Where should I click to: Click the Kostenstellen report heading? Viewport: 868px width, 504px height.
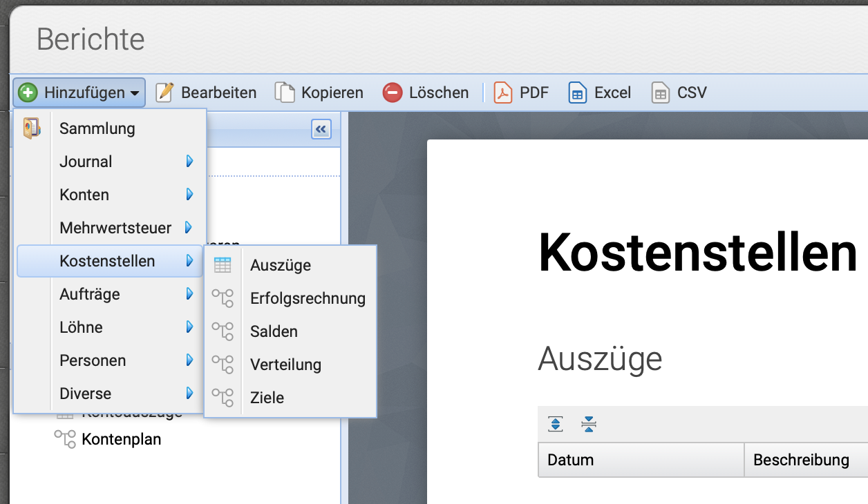tap(698, 253)
